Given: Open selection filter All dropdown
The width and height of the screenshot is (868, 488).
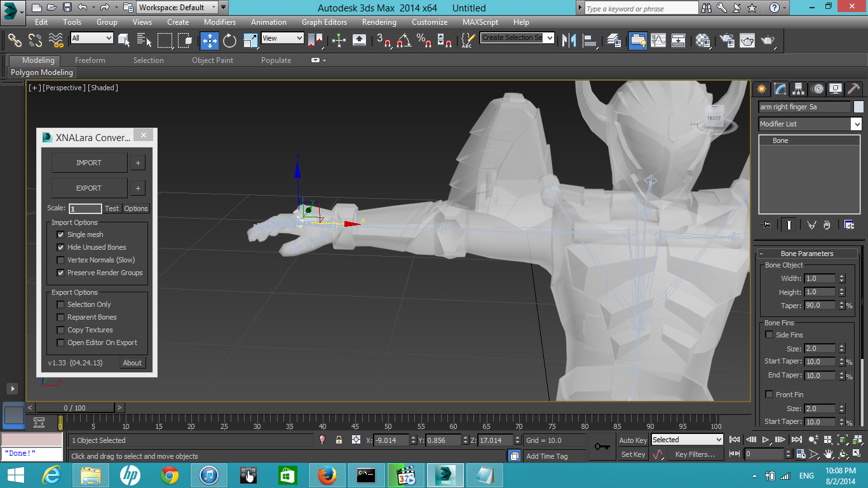Looking at the screenshot, I should pos(92,38).
